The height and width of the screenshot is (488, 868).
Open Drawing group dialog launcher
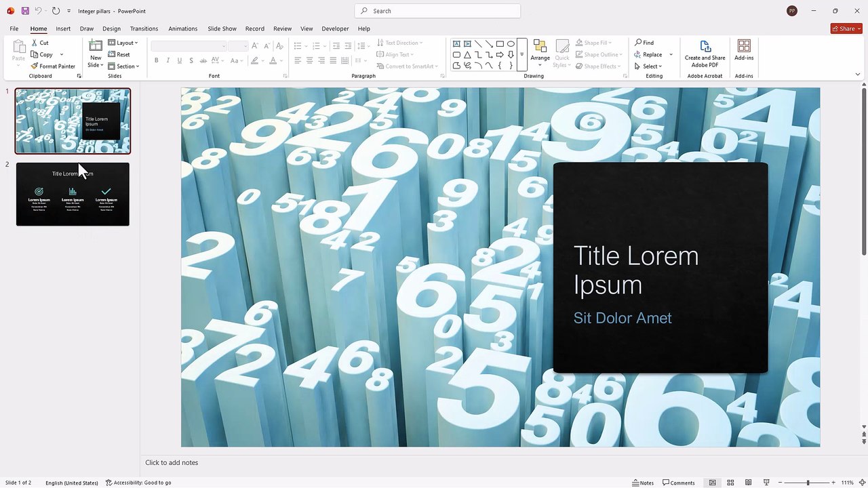(x=625, y=76)
